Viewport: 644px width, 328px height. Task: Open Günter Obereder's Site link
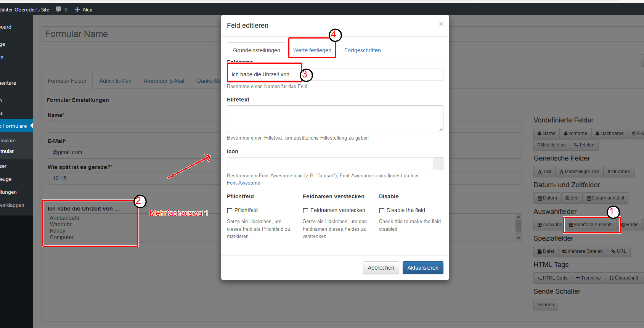pyautogui.click(x=24, y=10)
